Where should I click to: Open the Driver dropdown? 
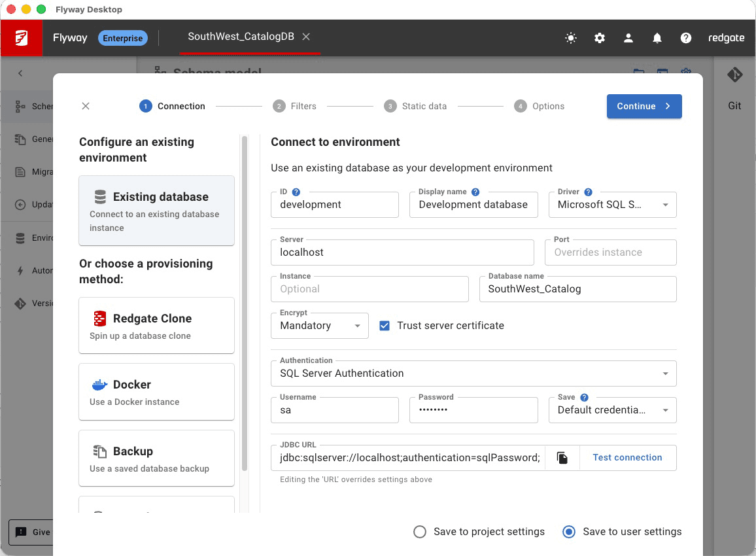coord(612,205)
